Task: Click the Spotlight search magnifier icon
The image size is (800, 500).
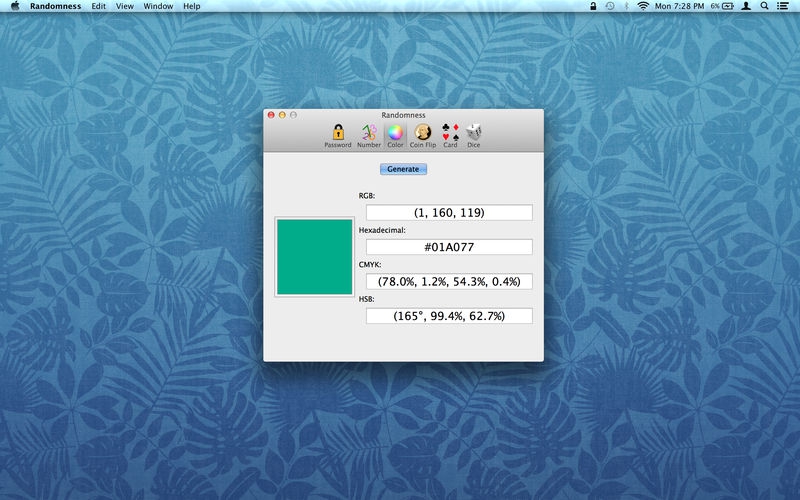Action: pyautogui.click(x=764, y=6)
